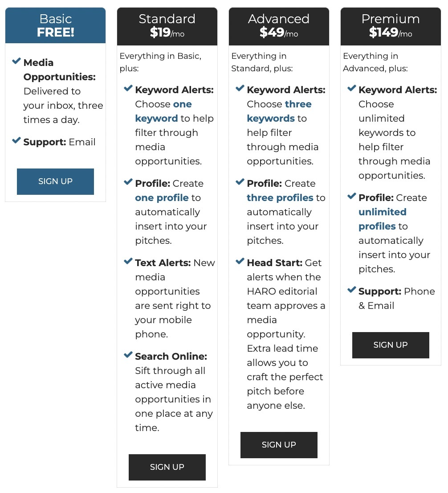The image size is (448, 493).
Task: Click the Advanced $49/mo header
Action: pos(279,25)
